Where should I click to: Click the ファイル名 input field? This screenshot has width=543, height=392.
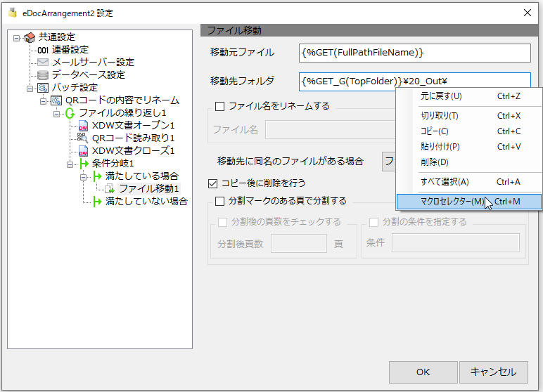click(330, 130)
